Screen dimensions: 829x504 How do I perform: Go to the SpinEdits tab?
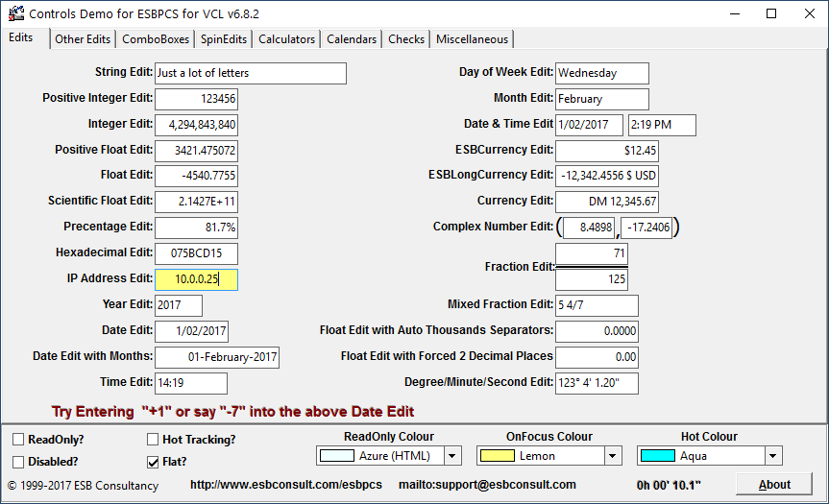[224, 39]
